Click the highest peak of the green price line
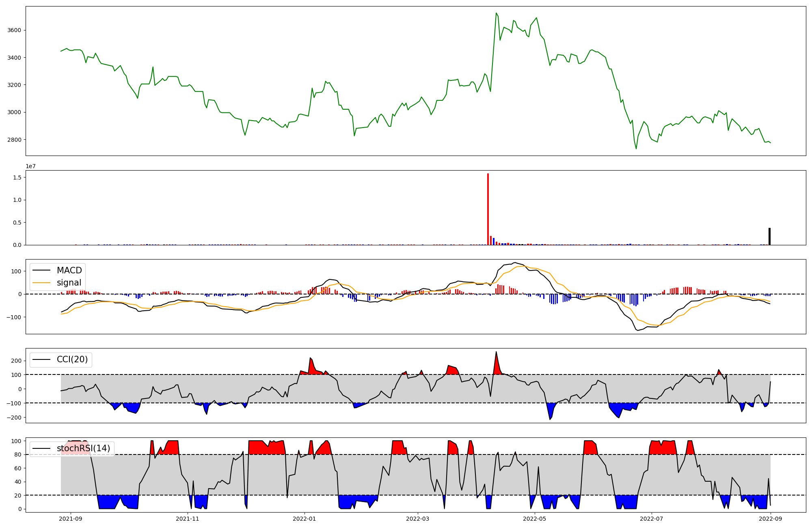812x528 pixels. 496,13
